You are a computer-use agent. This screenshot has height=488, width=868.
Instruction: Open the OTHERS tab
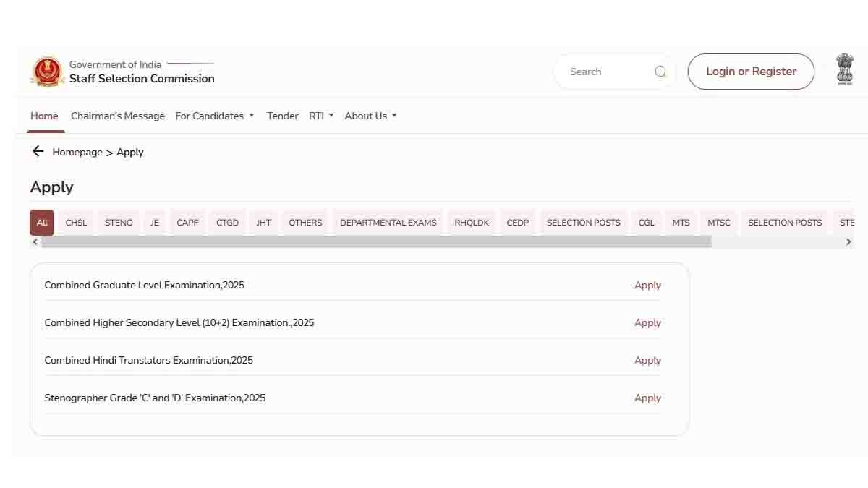pos(305,223)
